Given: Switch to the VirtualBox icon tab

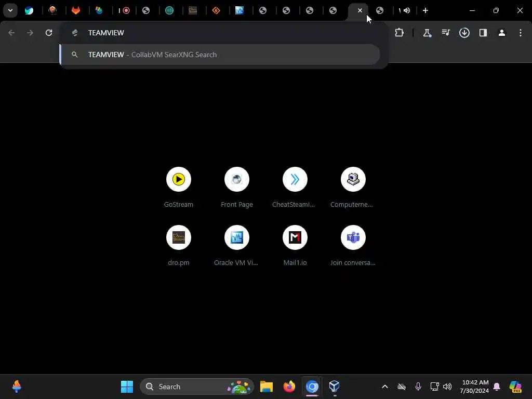Looking at the screenshot, I should tap(240, 10).
